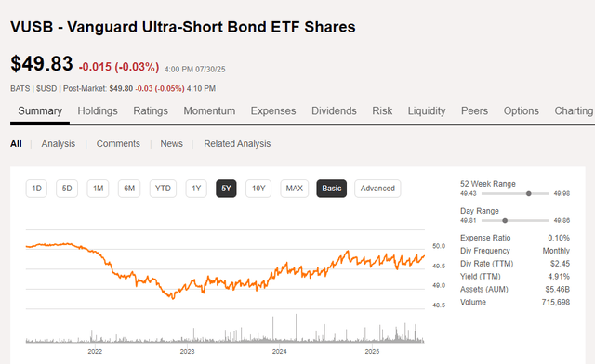595x364 pixels.
Task: Go to the Expenses tab
Action: tap(273, 110)
